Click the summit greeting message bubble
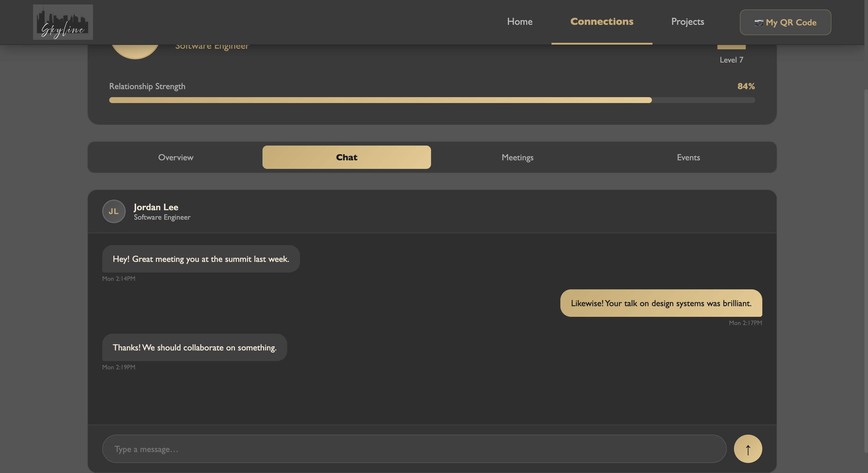This screenshot has width=868, height=473. click(201, 259)
